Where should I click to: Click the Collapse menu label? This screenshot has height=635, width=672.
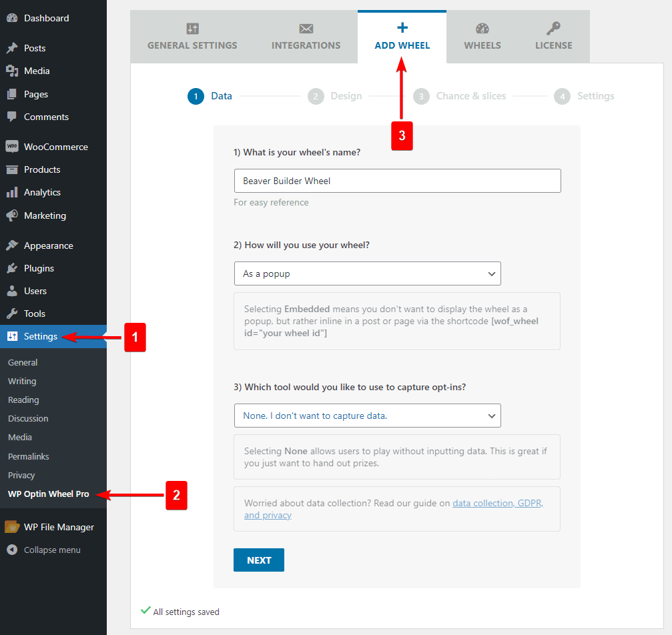tap(52, 550)
